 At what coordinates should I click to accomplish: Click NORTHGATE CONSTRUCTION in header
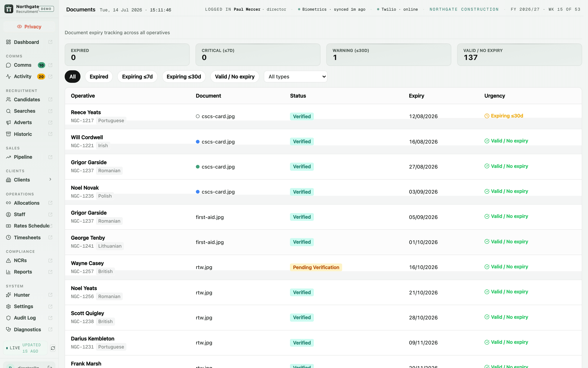pos(464,9)
